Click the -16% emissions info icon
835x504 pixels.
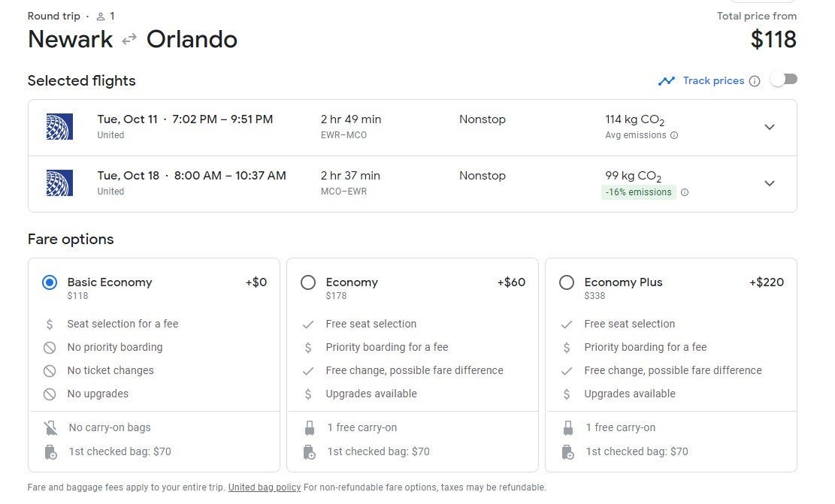pos(685,192)
